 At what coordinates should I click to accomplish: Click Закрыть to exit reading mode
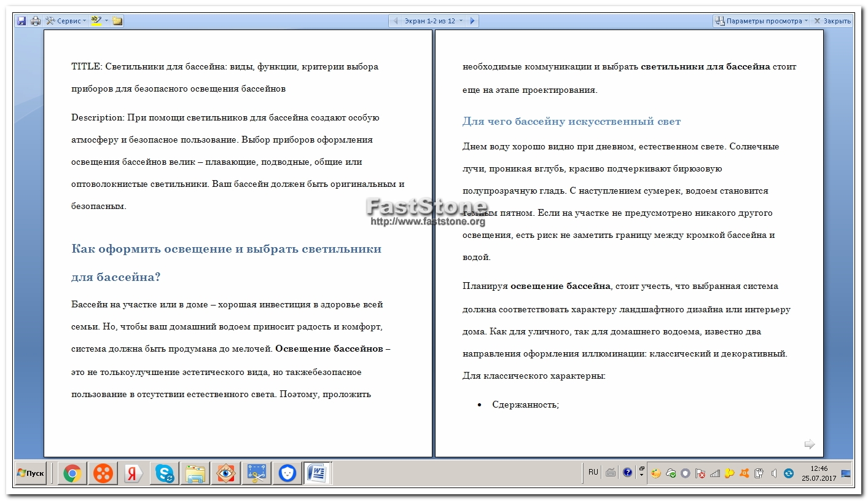tap(832, 21)
